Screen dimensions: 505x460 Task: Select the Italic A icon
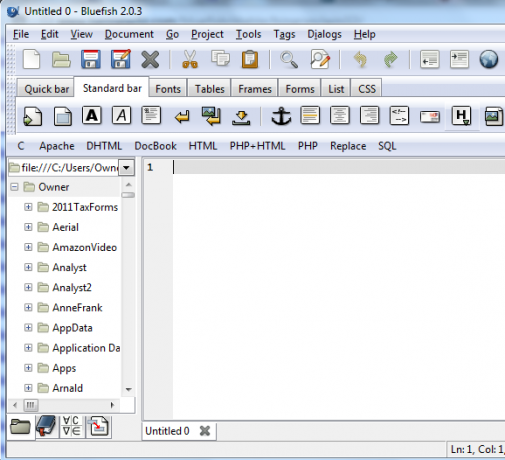(122, 116)
